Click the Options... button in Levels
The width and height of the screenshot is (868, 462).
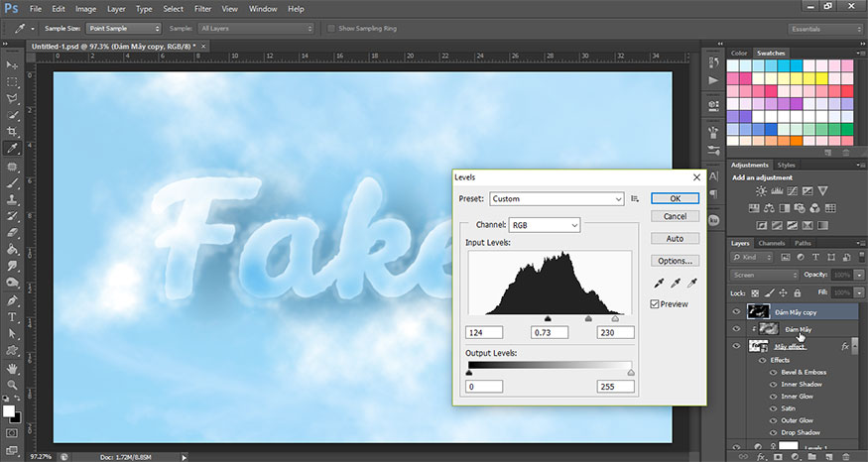676,261
